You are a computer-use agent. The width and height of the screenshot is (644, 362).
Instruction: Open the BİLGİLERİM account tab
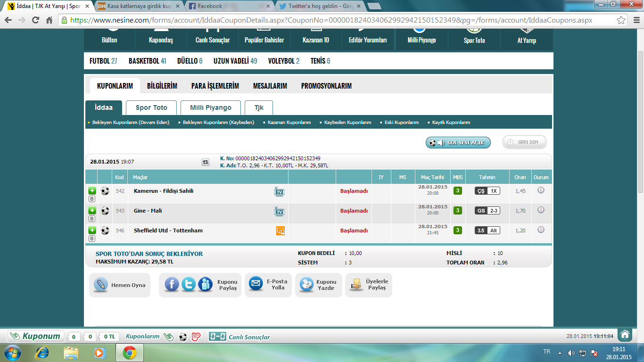[162, 86]
